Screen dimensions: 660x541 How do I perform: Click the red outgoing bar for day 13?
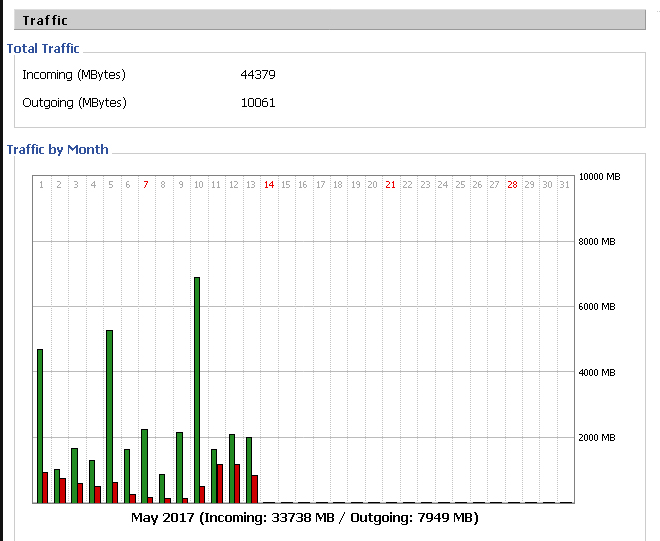pos(255,489)
